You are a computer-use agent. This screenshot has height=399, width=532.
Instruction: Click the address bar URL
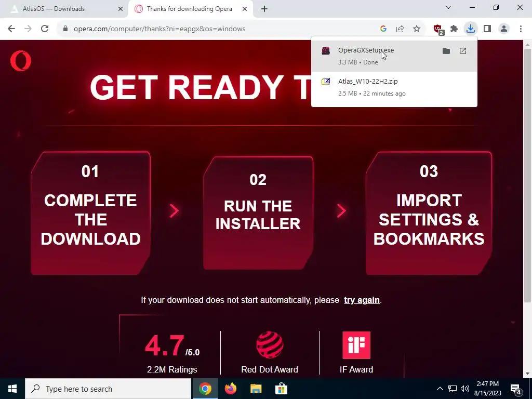point(159,29)
